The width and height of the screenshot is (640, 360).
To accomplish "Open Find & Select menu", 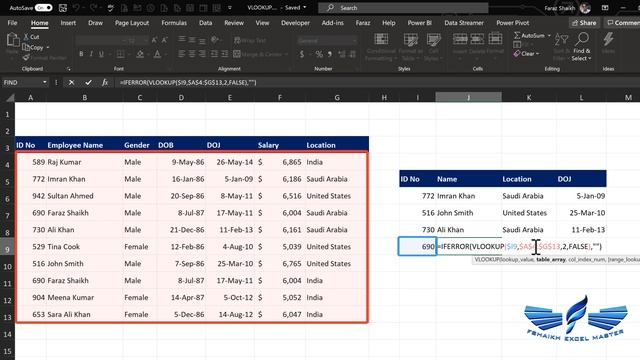I will [x=582, y=47].
